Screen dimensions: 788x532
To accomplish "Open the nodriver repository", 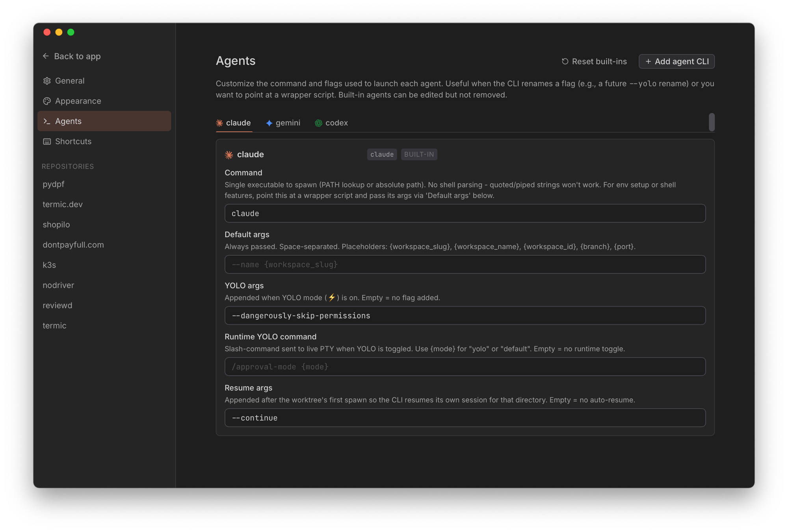I will click(x=58, y=285).
